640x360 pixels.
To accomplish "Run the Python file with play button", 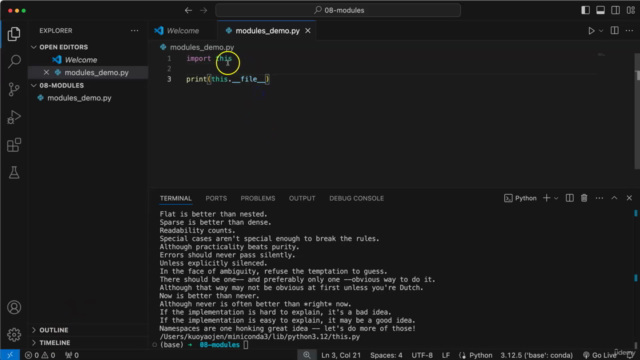I will pos(591,31).
